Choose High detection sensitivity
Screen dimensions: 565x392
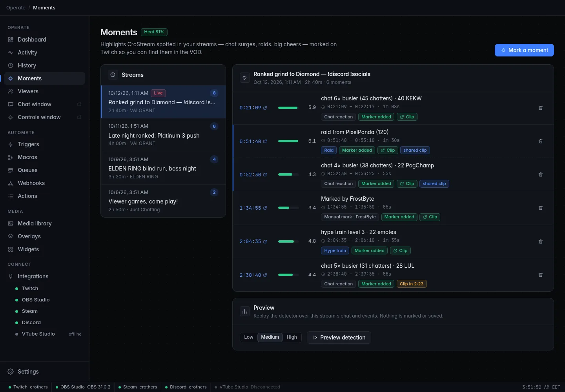[292, 337]
